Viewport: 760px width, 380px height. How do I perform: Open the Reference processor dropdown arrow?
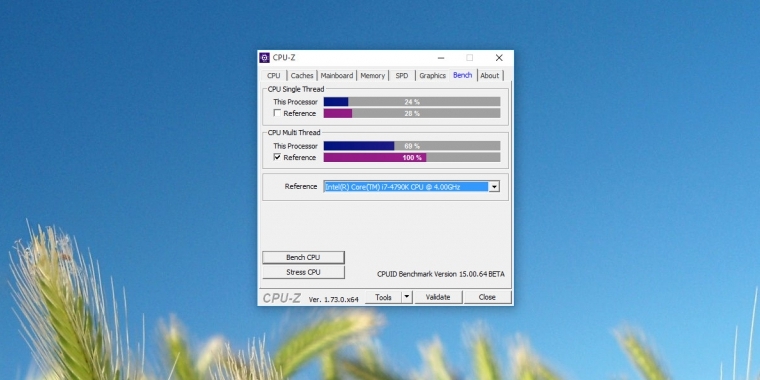494,187
